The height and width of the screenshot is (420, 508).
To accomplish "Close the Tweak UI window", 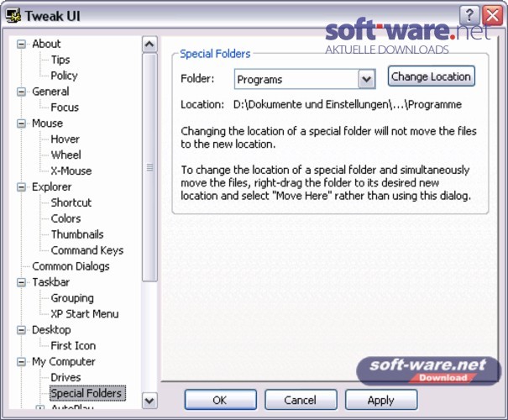I will point(492,15).
